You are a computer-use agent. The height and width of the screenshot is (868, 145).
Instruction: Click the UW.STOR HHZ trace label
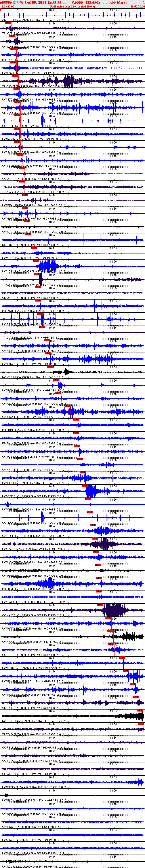coord(34,232)
